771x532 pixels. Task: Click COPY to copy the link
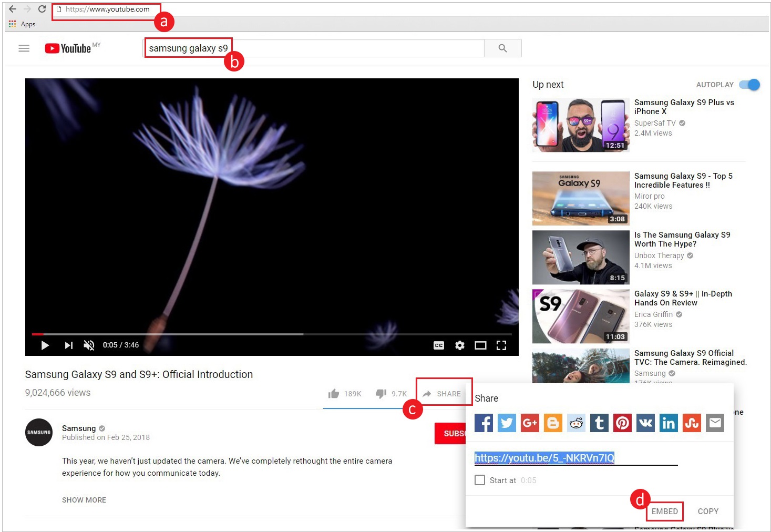[708, 511]
